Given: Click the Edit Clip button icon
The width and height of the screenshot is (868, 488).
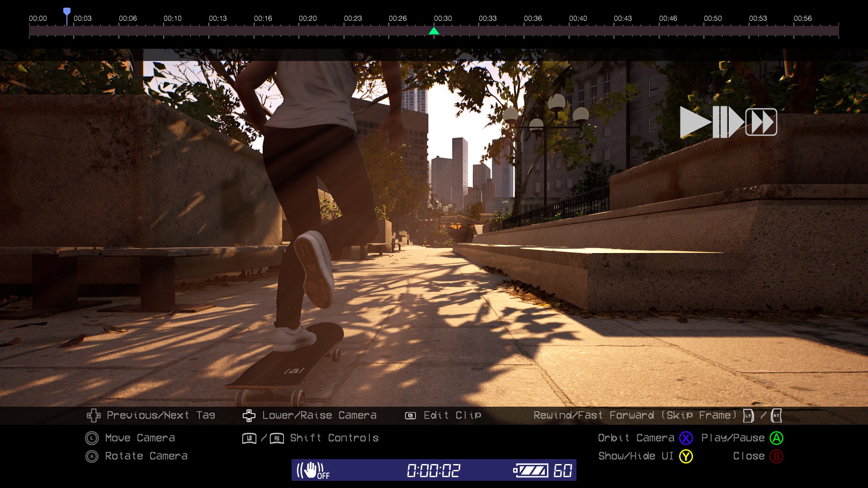Looking at the screenshot, I should click(410, 416).
